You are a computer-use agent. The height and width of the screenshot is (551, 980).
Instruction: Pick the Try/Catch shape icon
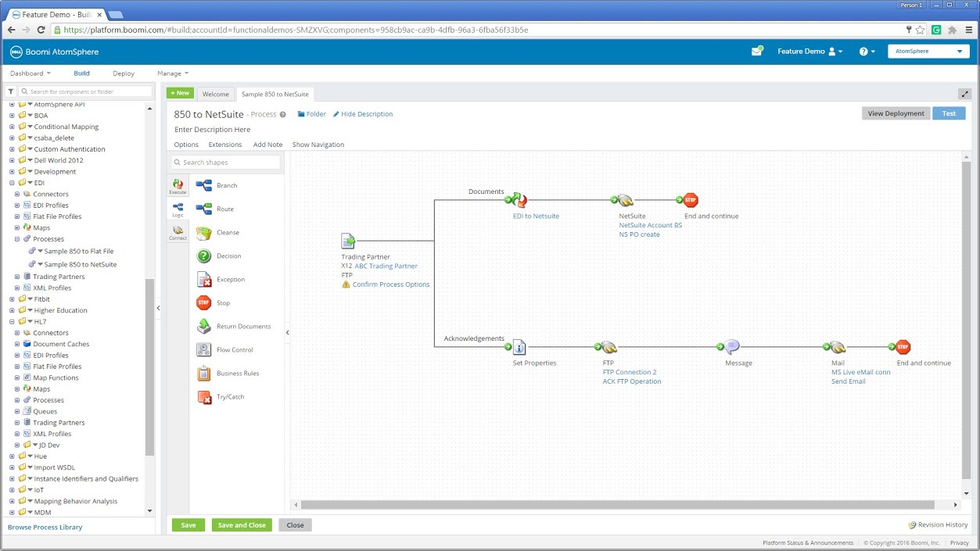click(204, 397)
